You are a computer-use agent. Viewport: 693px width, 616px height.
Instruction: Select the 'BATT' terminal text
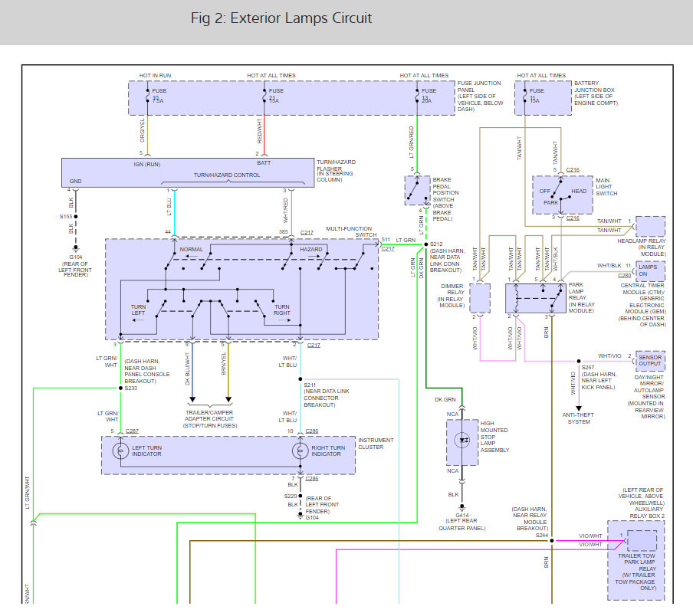click(264, 163)
